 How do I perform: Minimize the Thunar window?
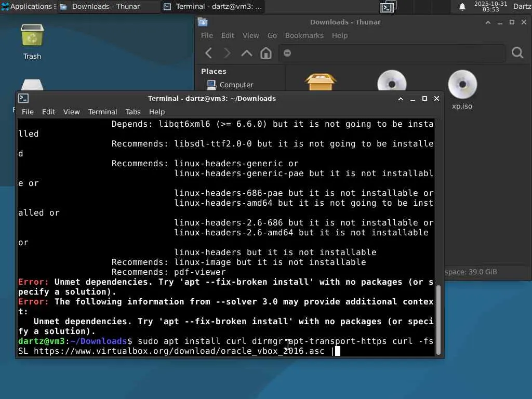(500, 23)
